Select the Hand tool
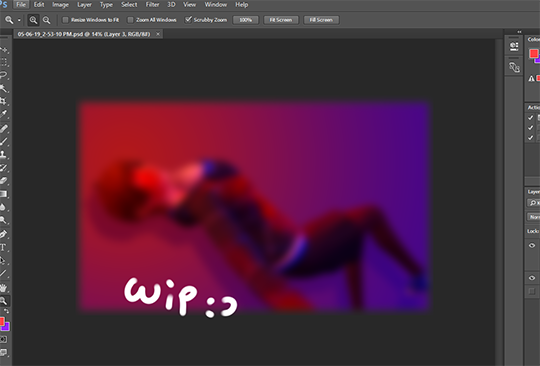This screenshot has width=540, height=366. [x=3, y=287]
